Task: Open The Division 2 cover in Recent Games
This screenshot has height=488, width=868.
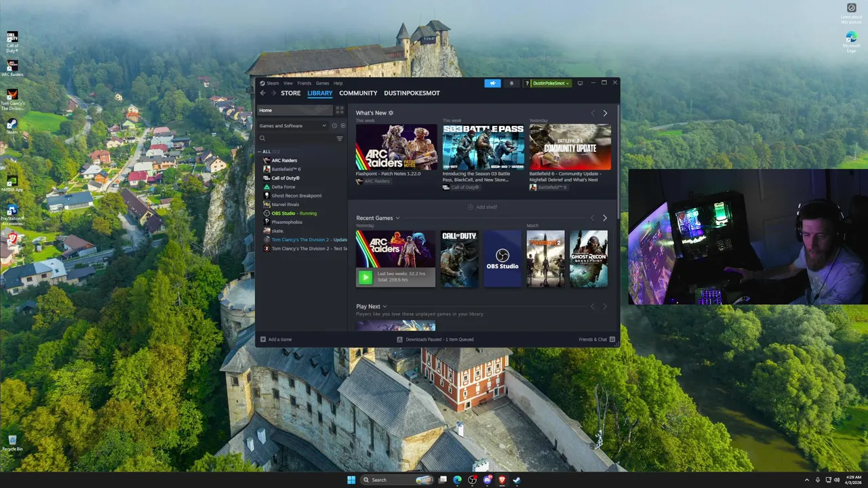Action: tap(545, 259)
